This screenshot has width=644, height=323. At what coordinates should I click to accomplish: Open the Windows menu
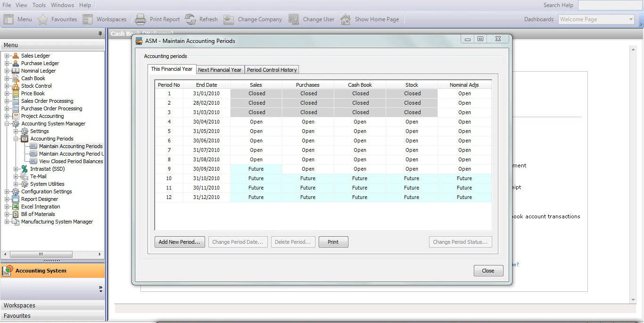[x=62, y=5]
